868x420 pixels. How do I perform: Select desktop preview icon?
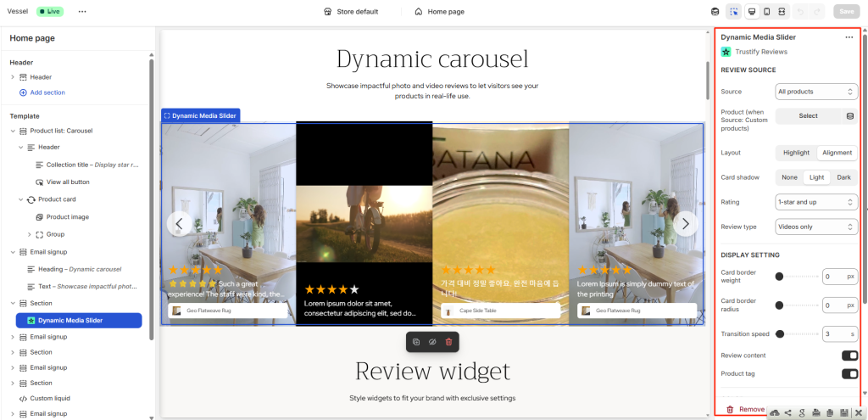tap(751, 12)
